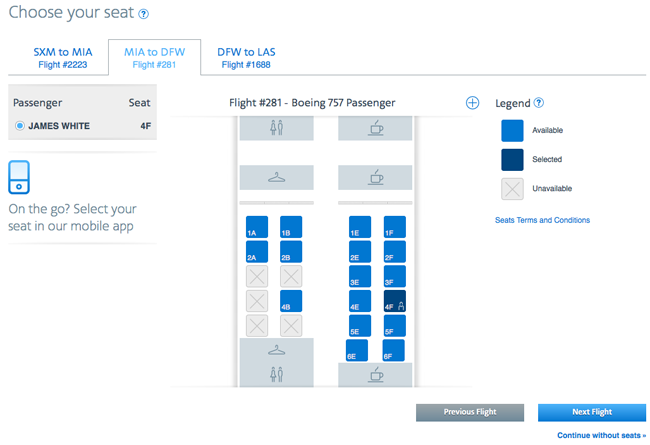650x445 pixels.
Task: Click the help icon beside Choose your seat
Action: coord(144,15)
